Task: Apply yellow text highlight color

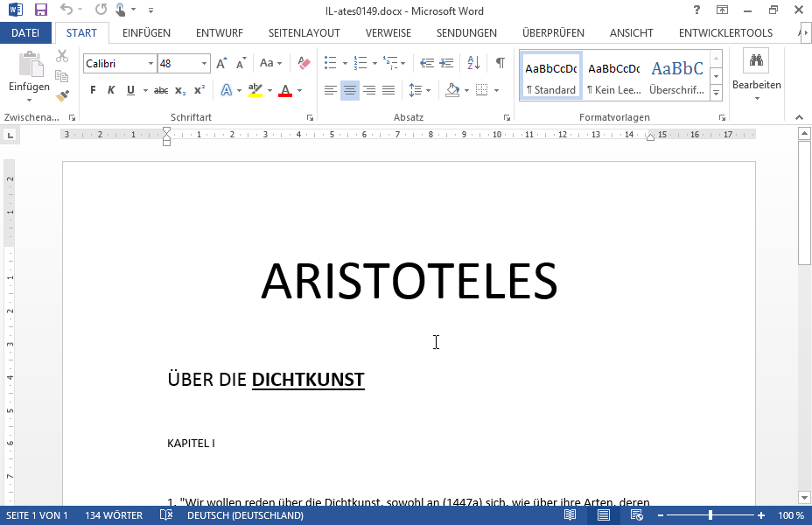Action: (x=255, y=91)
